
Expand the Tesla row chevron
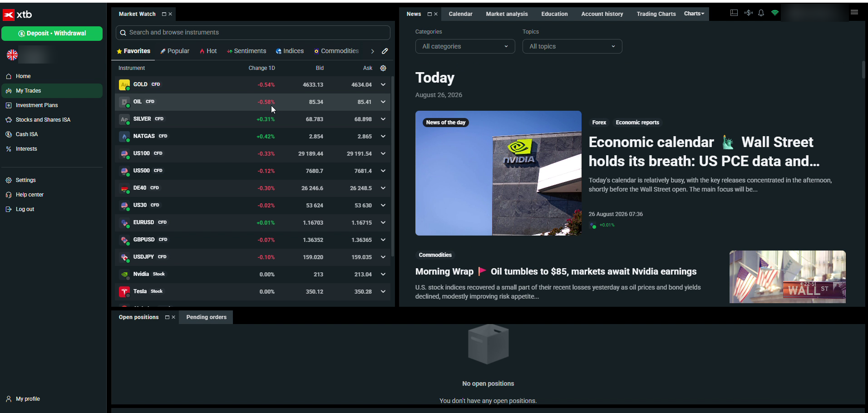click(383, 292)
